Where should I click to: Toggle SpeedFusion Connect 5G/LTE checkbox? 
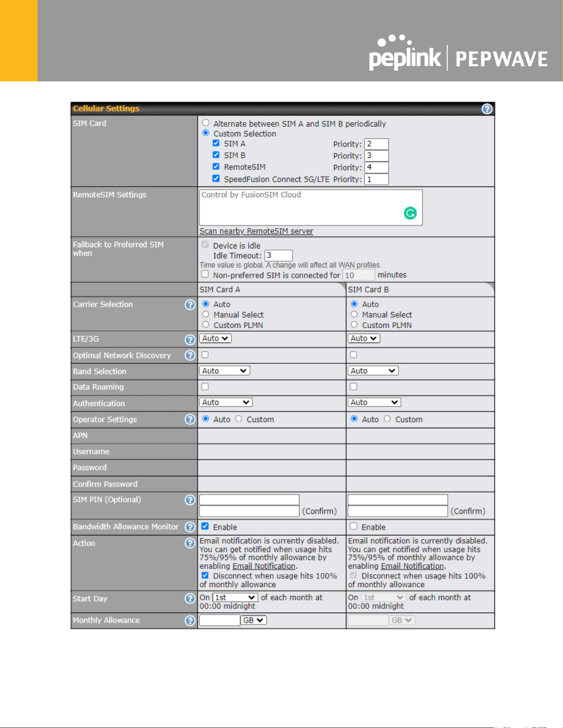coord(216,178)
